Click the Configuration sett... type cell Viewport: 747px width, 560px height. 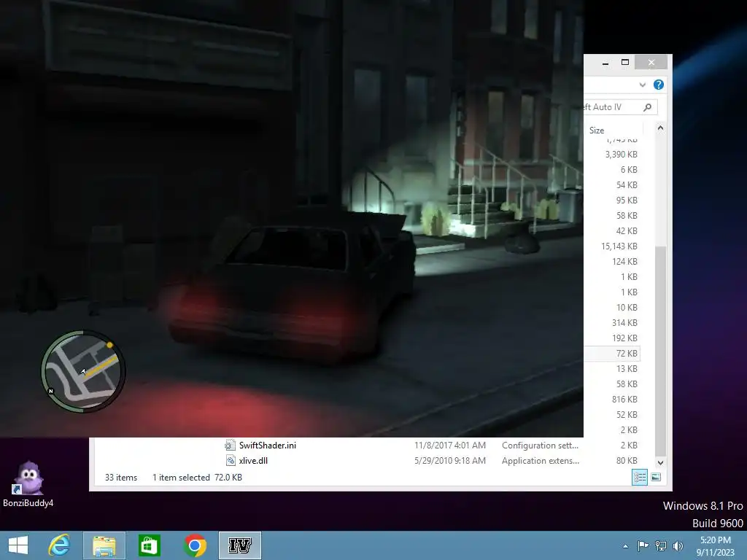point(540,446)
